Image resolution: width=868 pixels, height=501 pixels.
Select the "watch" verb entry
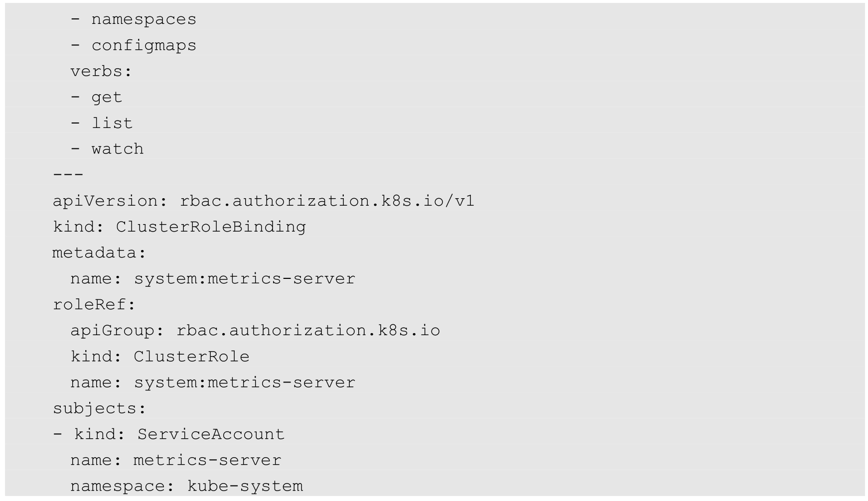[x=117, y=149]
